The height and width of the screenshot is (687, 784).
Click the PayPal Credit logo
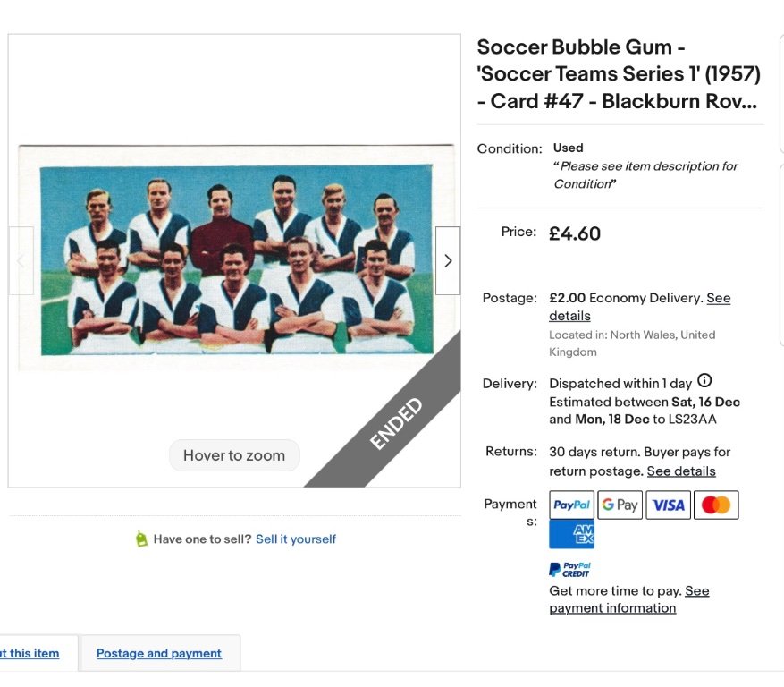click(570, 569)
